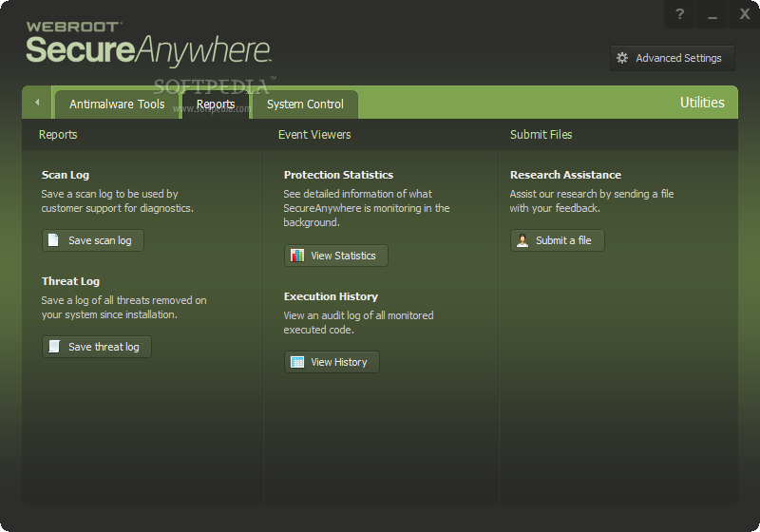Click the Webroot SecureAnywhere logo
Screen dimensions: 760x532
[x=148, y=44]
